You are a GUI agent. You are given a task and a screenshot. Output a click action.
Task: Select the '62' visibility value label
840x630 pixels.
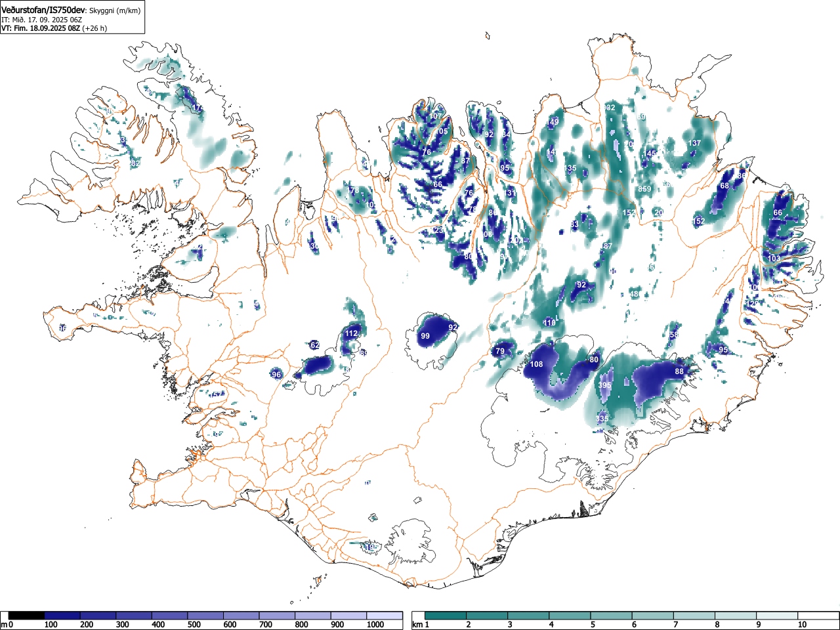(314, 345)
